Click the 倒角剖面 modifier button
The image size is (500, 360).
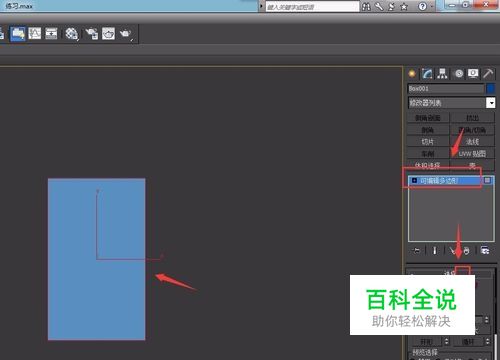coord(428,118)
